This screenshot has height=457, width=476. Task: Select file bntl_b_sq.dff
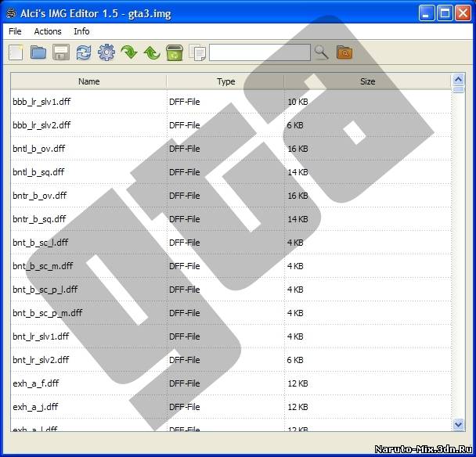tap(38, 172)
